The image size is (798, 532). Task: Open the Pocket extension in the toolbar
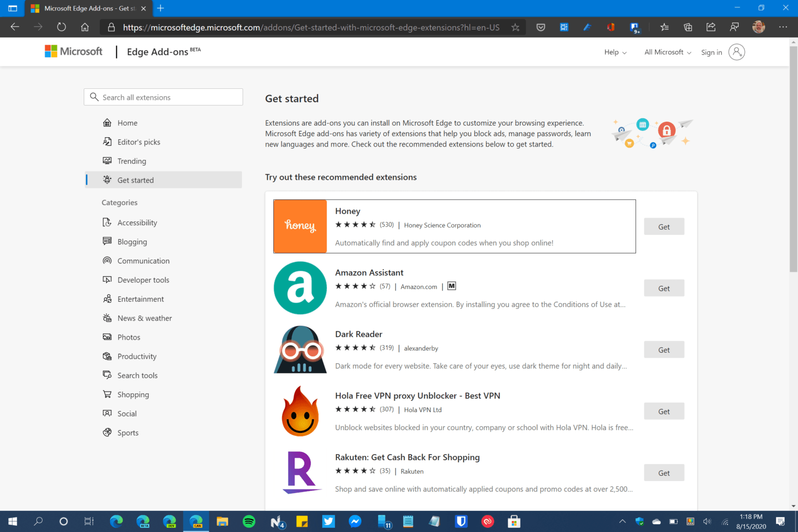pyautogui.click(x=540, y=27)
